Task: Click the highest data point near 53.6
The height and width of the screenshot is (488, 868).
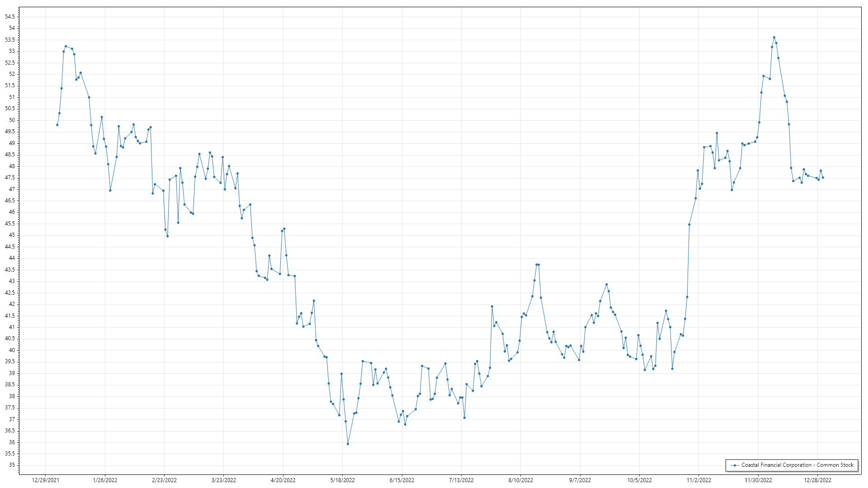Action: click(774, 38)
